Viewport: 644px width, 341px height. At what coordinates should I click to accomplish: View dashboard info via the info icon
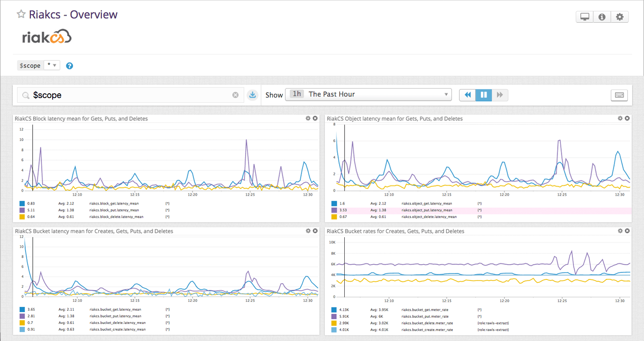coord(602,16)
